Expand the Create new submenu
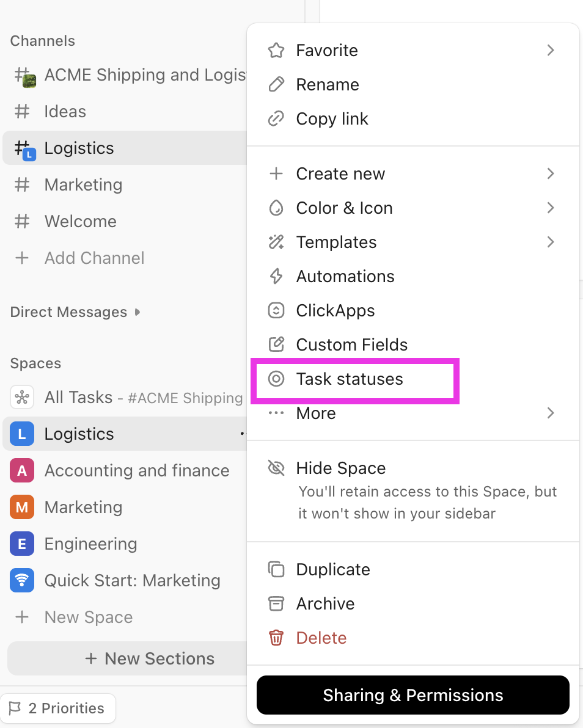The height and width of the screenshot is (728, 583). coord(549,173)
